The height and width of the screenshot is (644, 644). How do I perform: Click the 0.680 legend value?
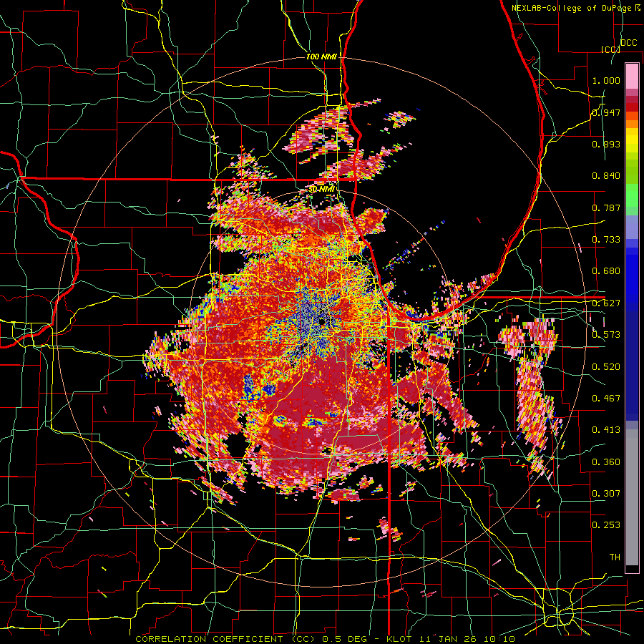tap(606, 271)
